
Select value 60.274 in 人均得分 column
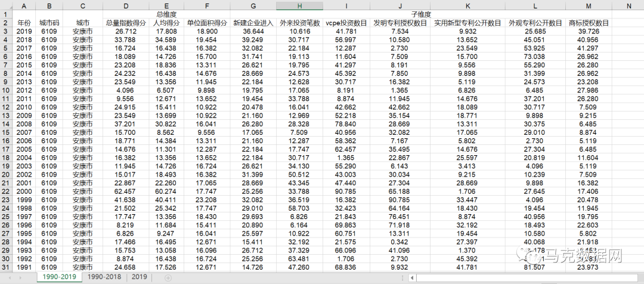166,191
